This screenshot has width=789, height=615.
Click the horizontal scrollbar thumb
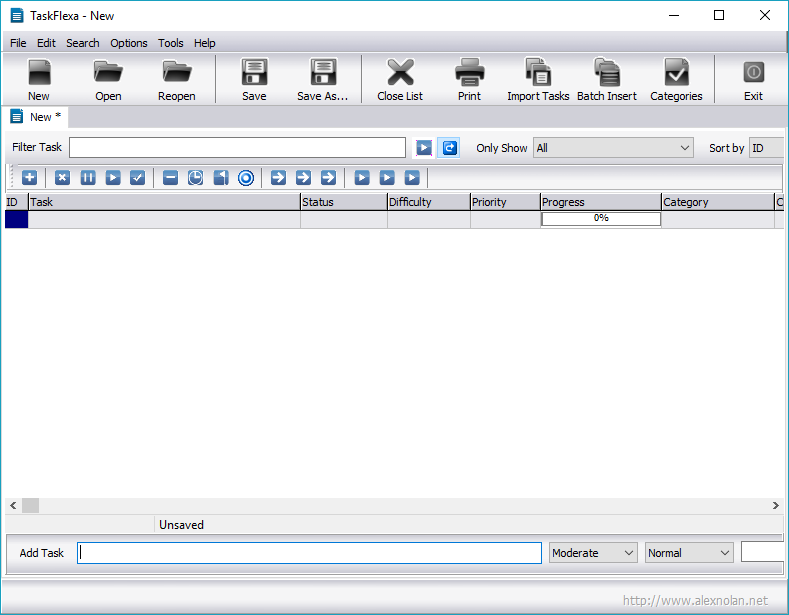(x=30, y=506)
